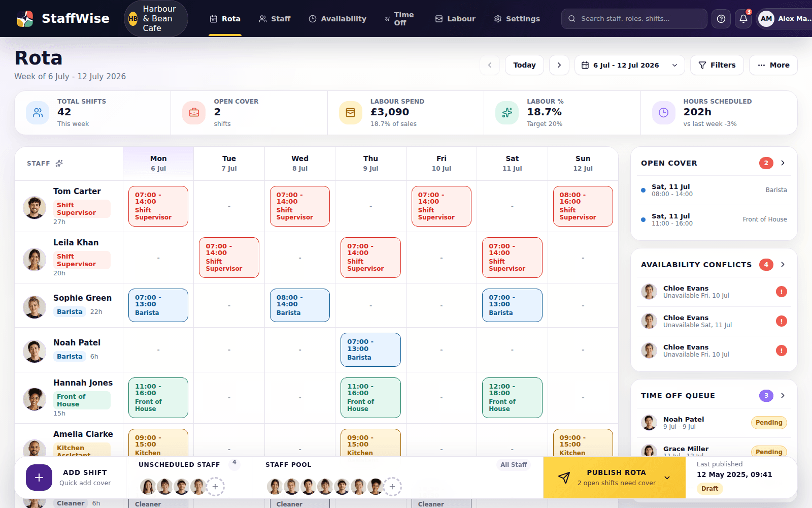Open the notifications bell icon
The image size is (812, 508).
(x=743, y=19)
